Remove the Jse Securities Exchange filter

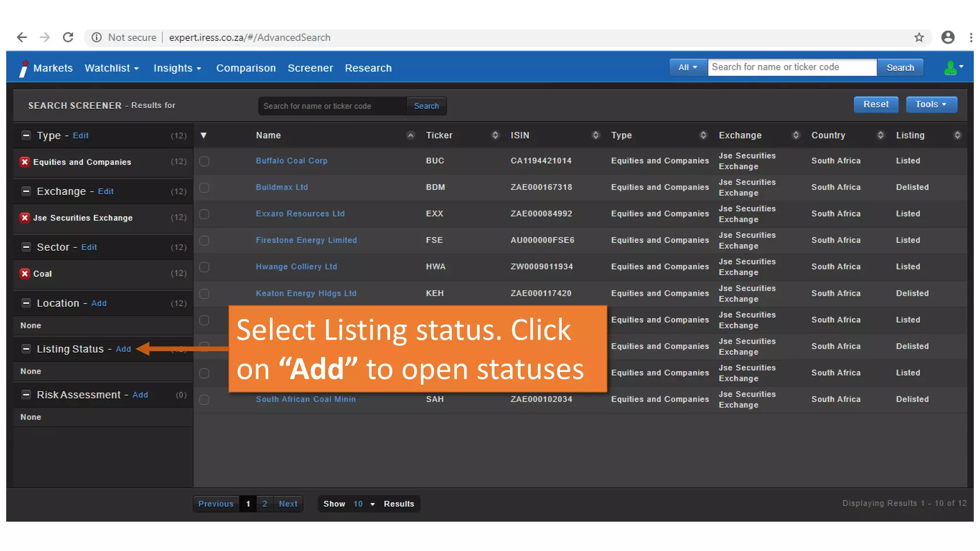(x=25, y=218)
